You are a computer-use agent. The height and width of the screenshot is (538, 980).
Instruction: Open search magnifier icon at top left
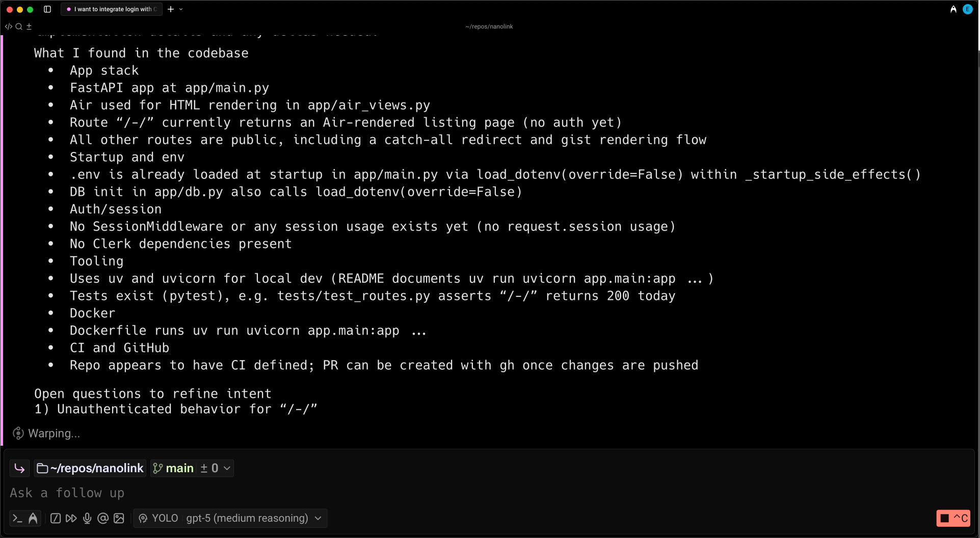(x=19, y=27)
